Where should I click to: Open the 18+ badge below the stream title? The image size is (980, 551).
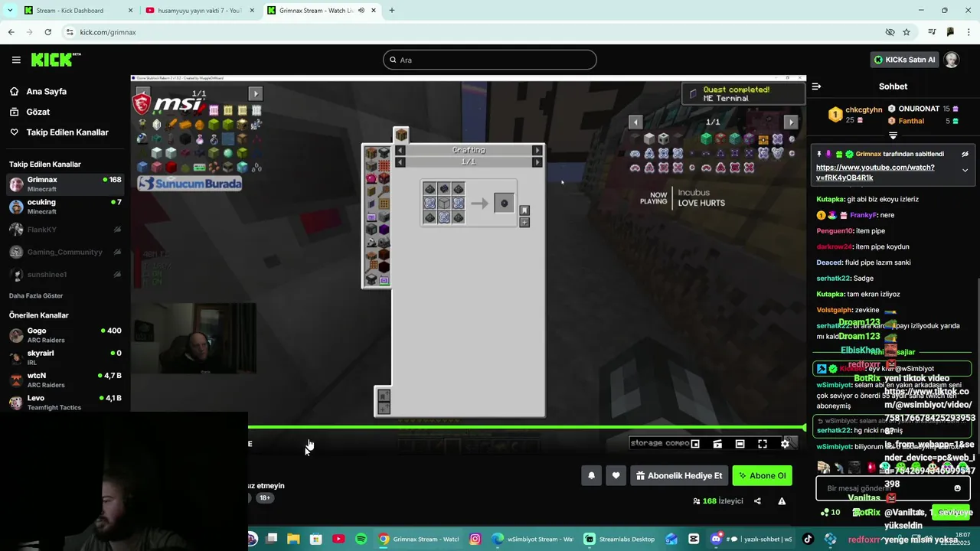pyautogui.click(x=264, y=497)
